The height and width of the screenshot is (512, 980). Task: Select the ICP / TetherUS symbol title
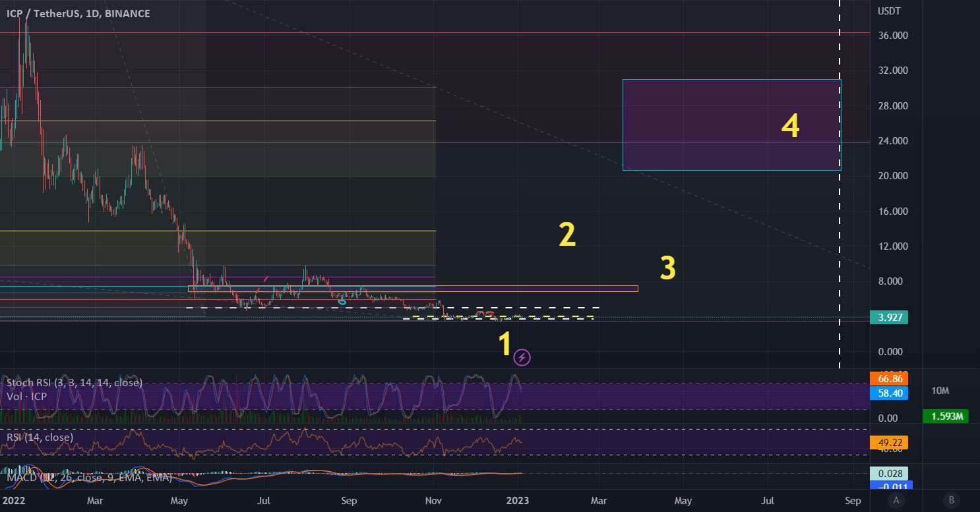tap(42, 13)
